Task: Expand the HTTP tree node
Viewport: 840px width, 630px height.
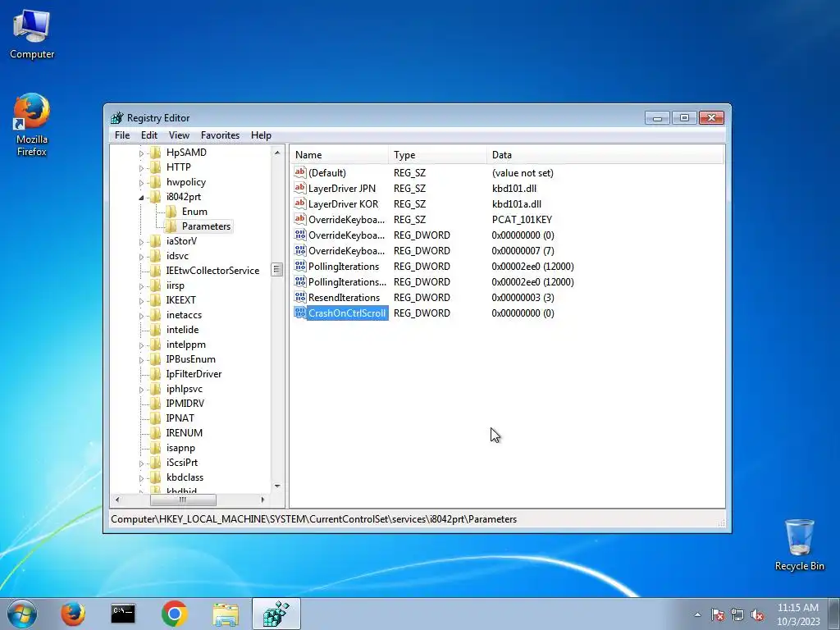Action: pos(141,167)
